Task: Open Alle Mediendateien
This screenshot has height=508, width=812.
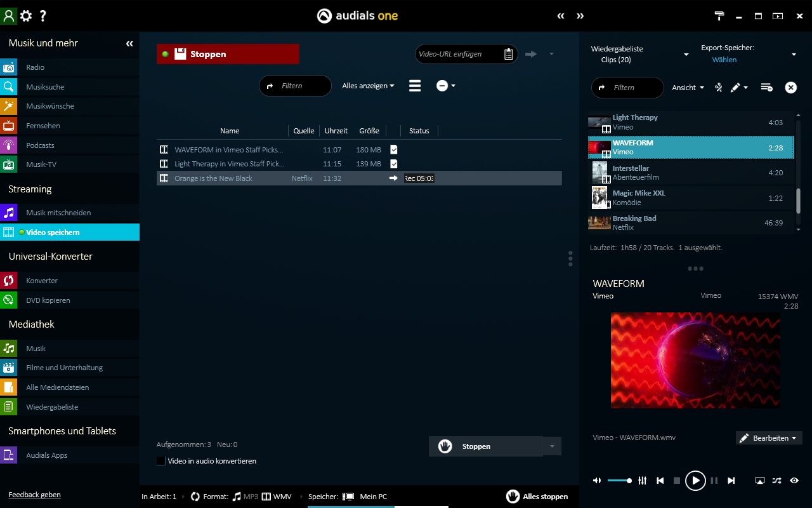Action: (x=70, y=387)
